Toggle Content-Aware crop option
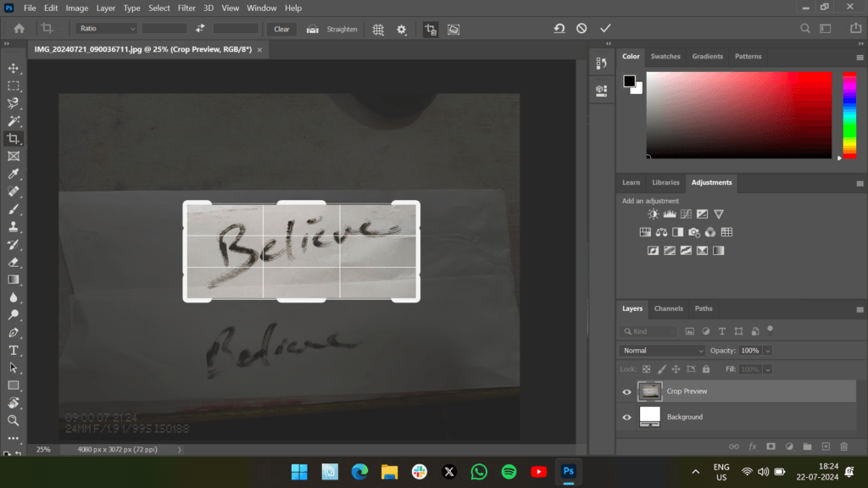The height and width of the screenshot is (488, 868). coord(453,30)
